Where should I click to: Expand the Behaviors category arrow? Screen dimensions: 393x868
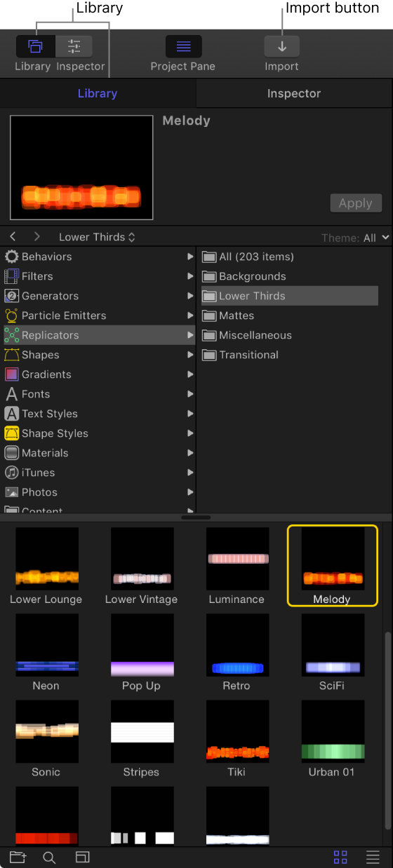click(x=190, y=257)
